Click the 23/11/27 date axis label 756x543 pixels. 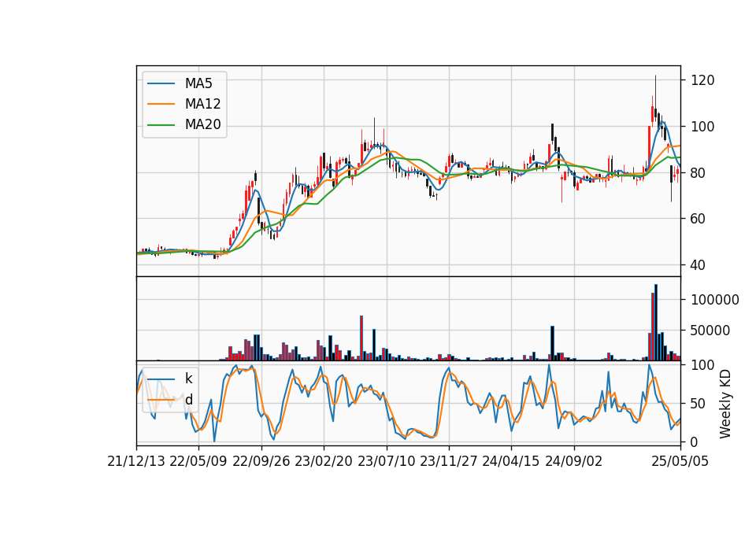pyautogui.click(x=449, y=462)
